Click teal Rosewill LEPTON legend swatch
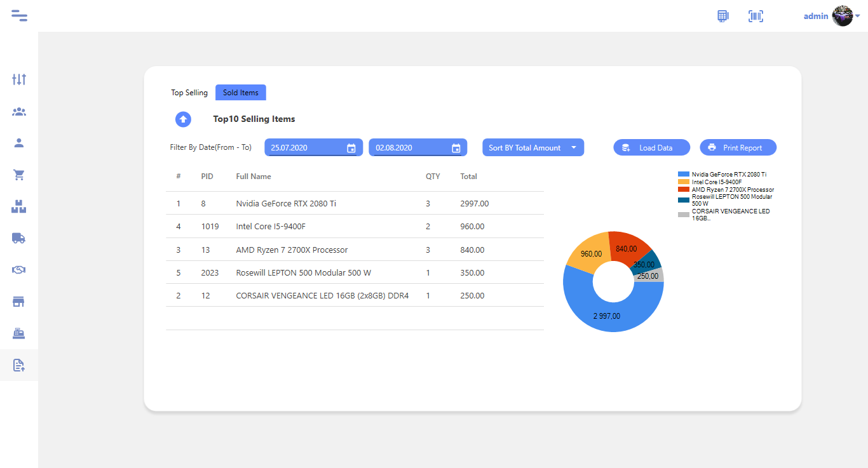Screen dimensions: 868x468 point(684,200)
